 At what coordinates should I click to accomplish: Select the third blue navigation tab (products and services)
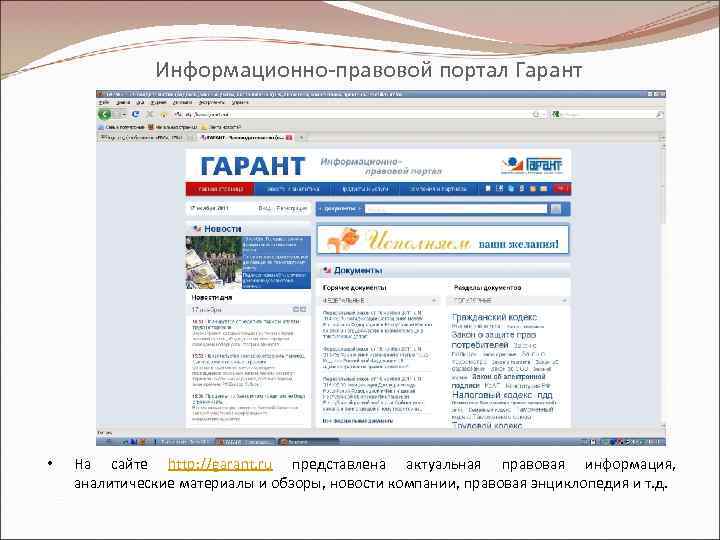(x=365, y=189)
